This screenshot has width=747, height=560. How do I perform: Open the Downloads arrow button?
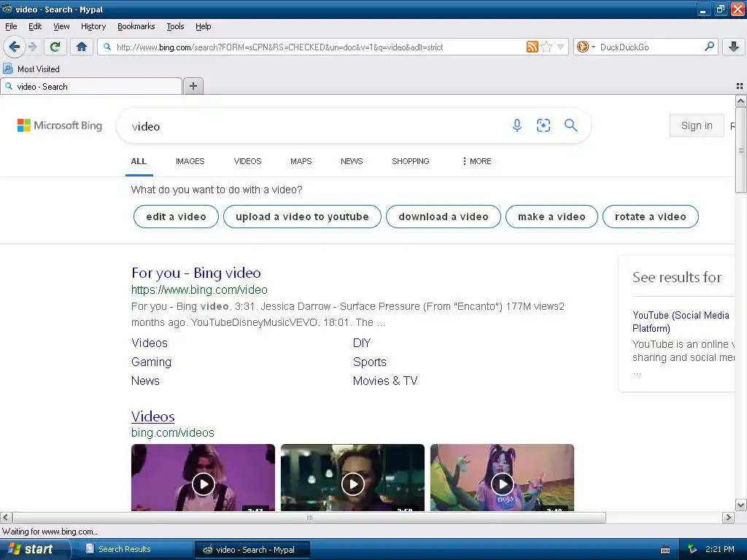click(734, 47)
